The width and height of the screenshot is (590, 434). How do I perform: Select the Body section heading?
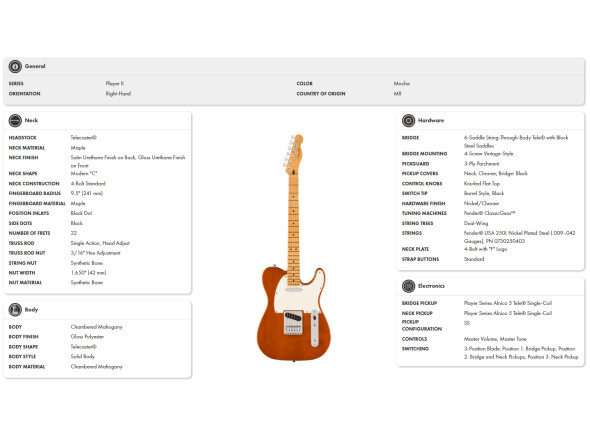pos(31,310)
